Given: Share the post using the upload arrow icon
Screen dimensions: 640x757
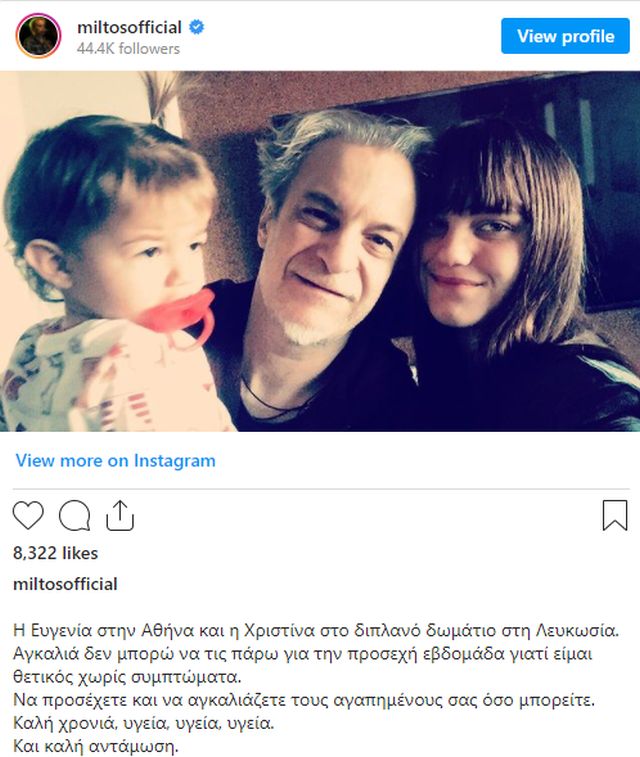Looking at the screenshot, I should tap(120, 516).
